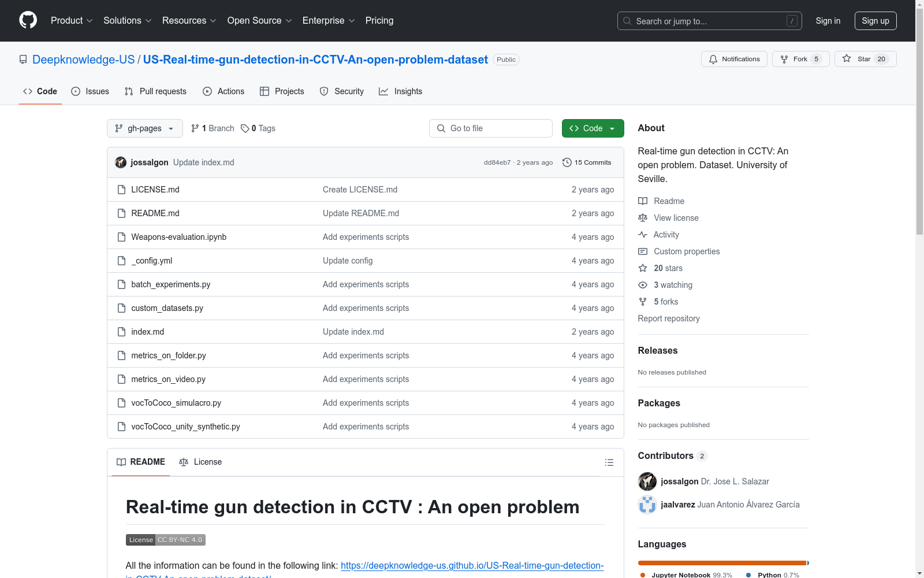Switch to the Issues tab
924x578 pixels.
click(90, 91)
